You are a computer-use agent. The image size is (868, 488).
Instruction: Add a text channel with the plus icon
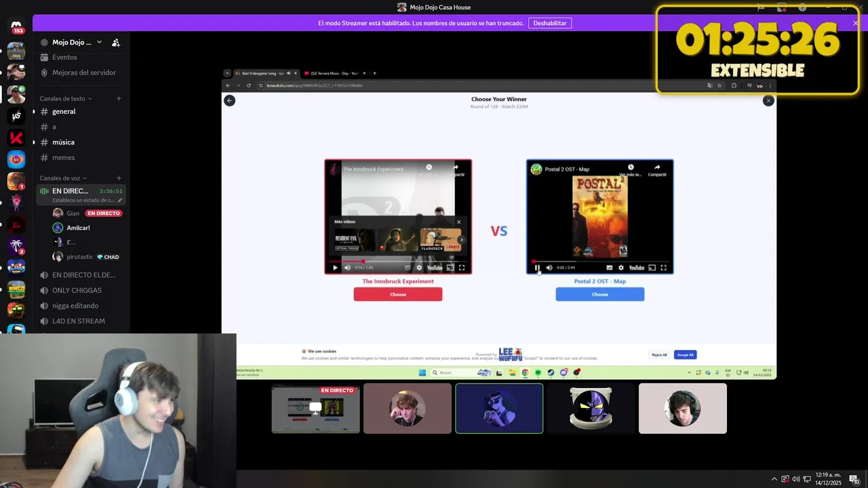click(x=119, y=98)
